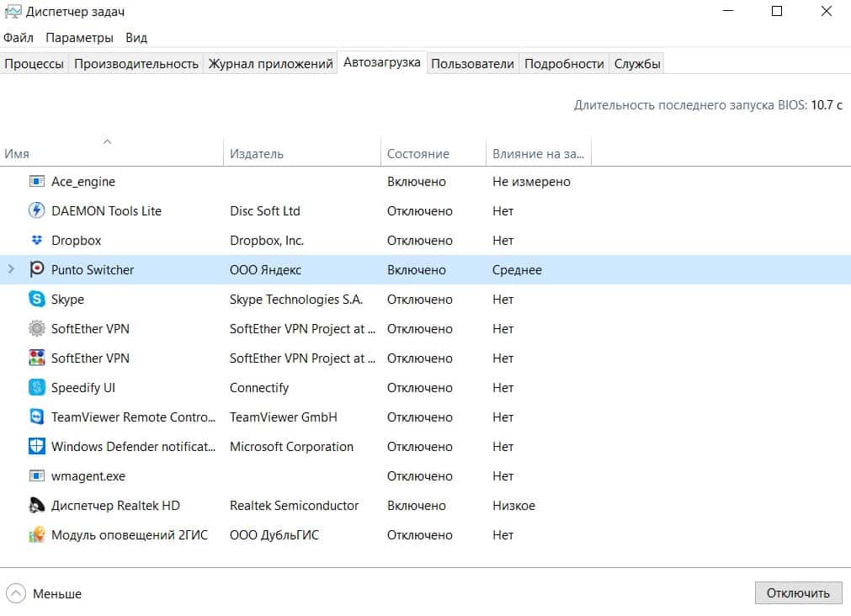This screenshot has height=616, width=851.
Task: Click the Skype icon in the startup list
Action: pos(36,299)
